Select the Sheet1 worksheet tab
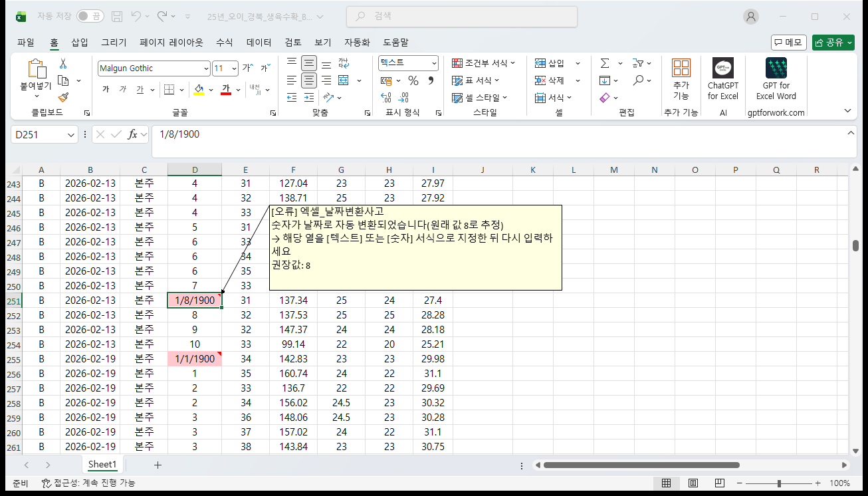 pos(102,465)
